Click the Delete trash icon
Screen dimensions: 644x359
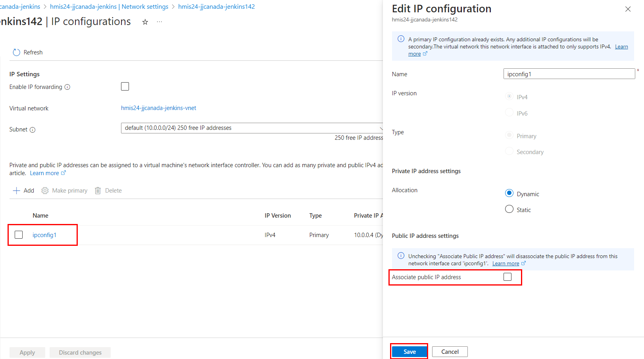pos(98,191)
